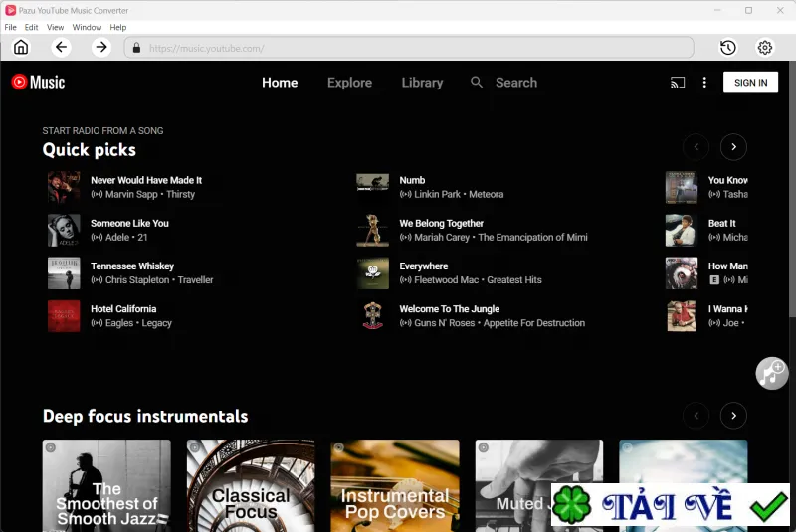Click the YouTube Music logo
This screenshot has height=532, width=796.
click(38, 82)
